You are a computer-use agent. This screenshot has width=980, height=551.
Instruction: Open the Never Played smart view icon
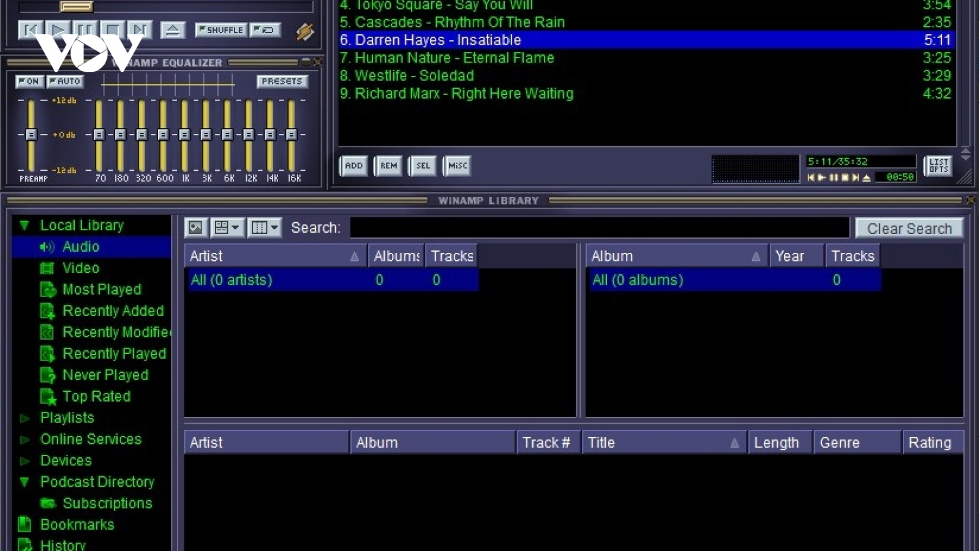pyautogui.click(x=48, y=375)
